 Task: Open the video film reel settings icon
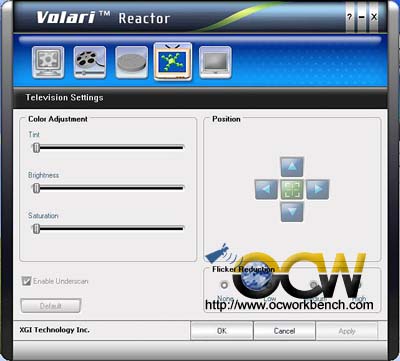pyautogui.click(x=90, y=63)
